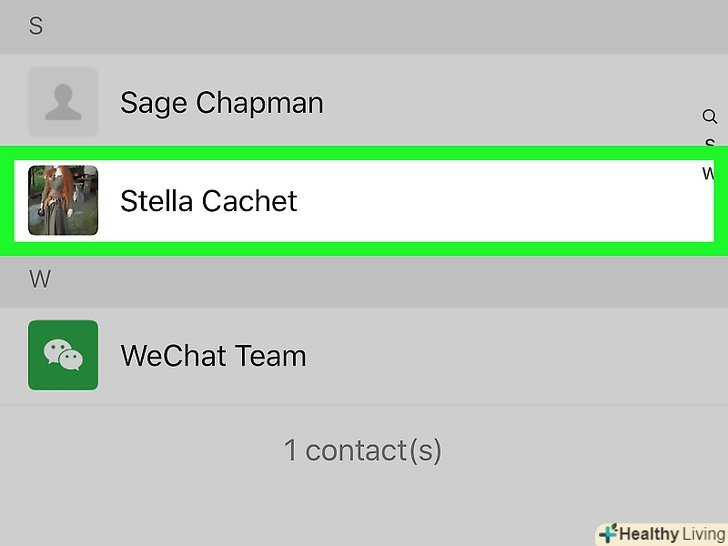Open Stella Cachet's profile photo

pos(63,200)
